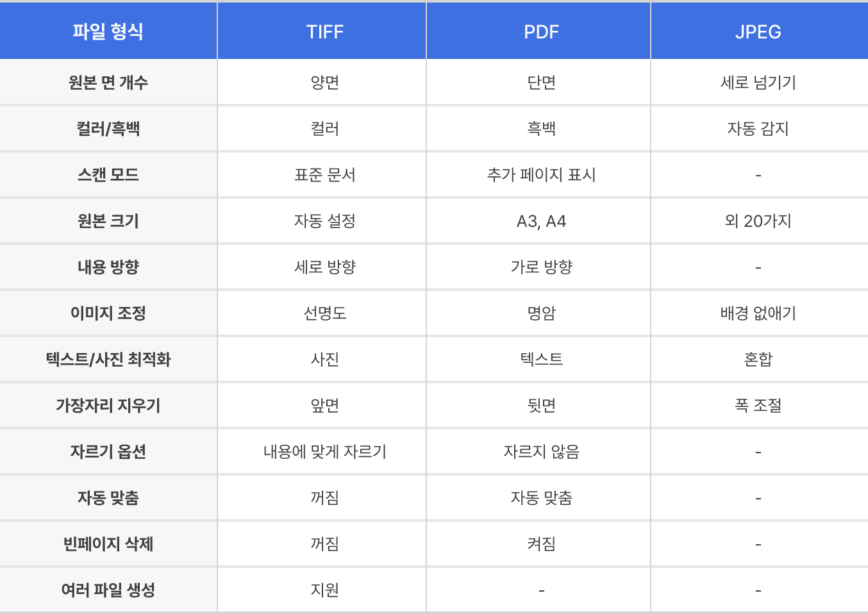The image size is (868, 614).
Task: Click the PDF column header
Action: click(x=541, y=31)
